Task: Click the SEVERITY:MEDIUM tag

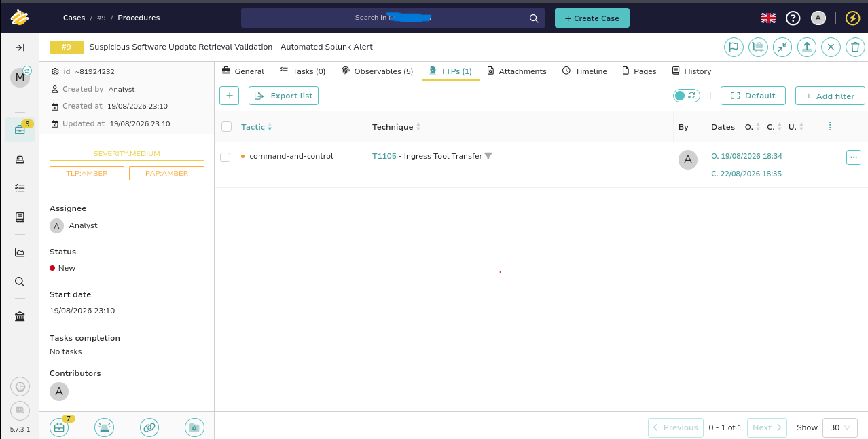Action: pos(127,154)
